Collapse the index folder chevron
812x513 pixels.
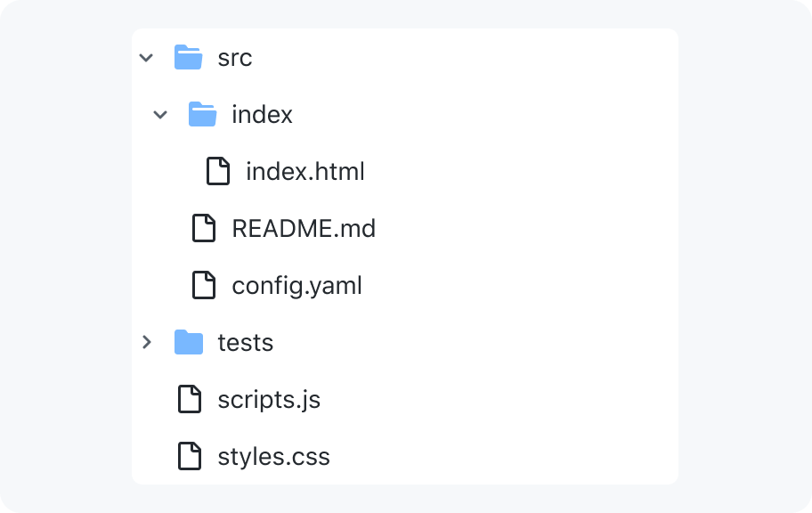pos(160,115)
